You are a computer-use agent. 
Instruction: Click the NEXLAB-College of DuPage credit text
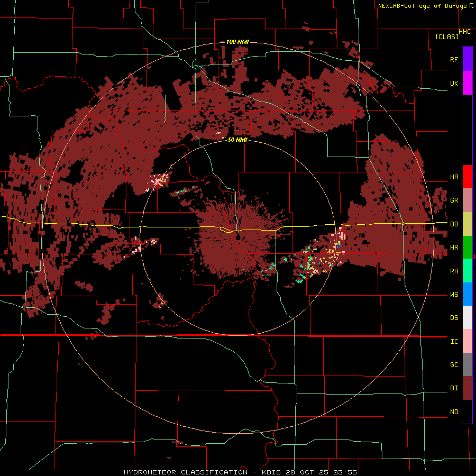click(423, 6)
